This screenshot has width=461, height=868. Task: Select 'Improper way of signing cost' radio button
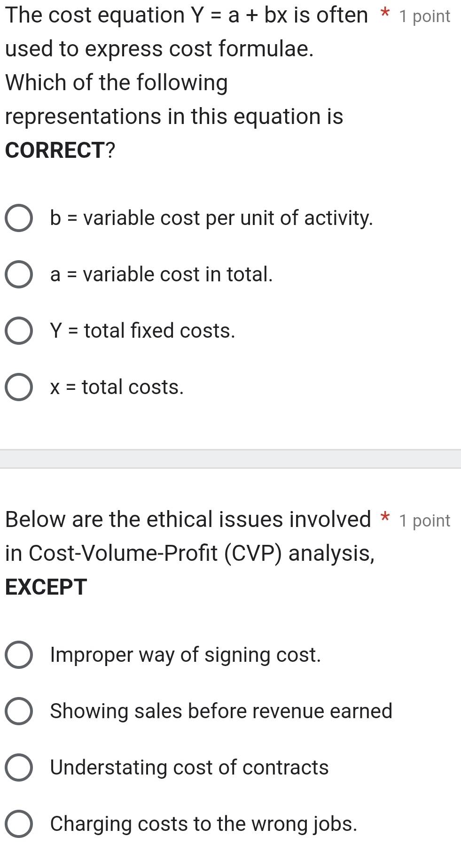pyautogui.click(x=19, y=655)
